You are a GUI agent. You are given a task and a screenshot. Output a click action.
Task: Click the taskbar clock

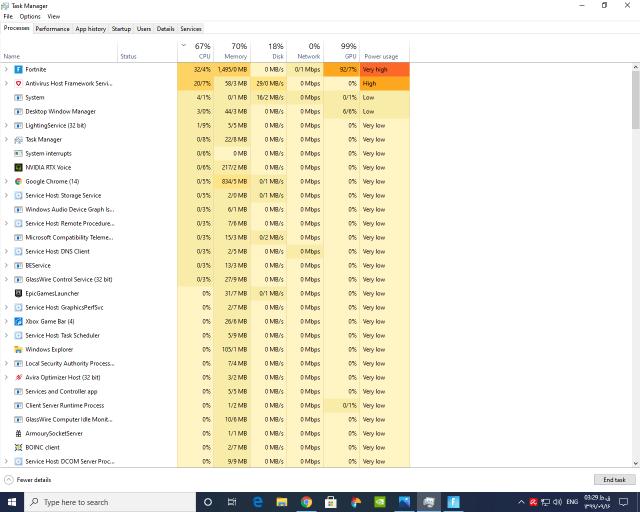pyautogui.click(x=597, y=502)
